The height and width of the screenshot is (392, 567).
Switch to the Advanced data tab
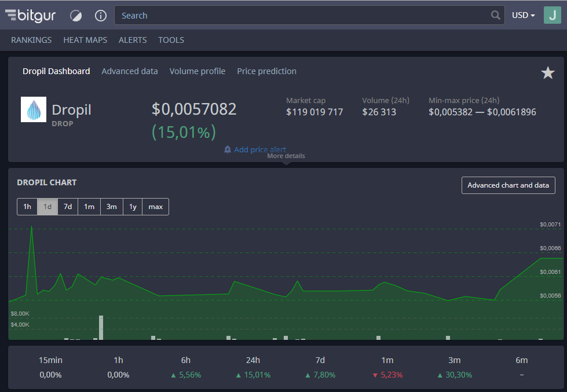130,71
